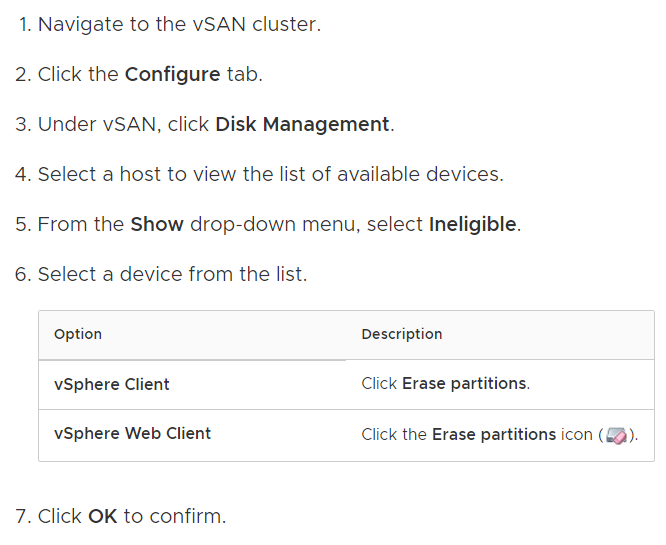Click the bold "OK" text in step 7
Viewport: 666px width, 545px height.
(103, 517)
